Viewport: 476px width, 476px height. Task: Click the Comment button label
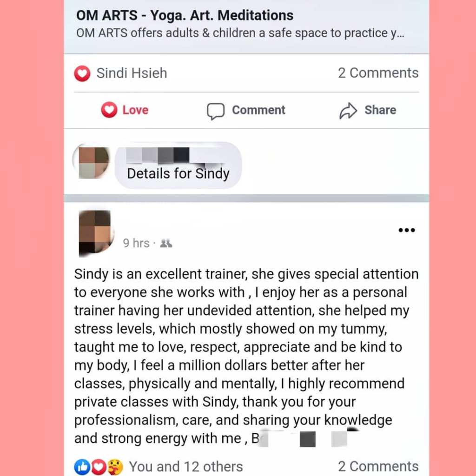coord(258,110)
